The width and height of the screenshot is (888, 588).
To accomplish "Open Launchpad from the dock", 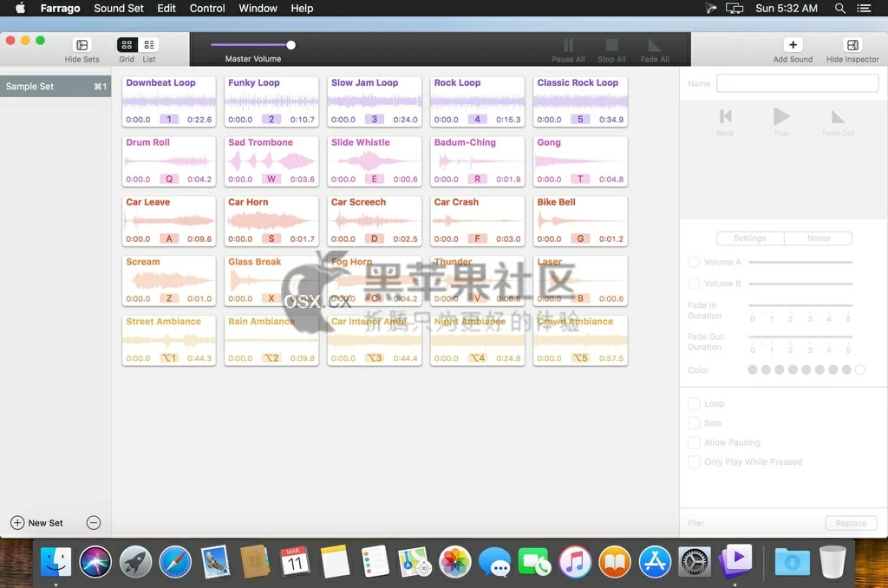I will (135, 562).
